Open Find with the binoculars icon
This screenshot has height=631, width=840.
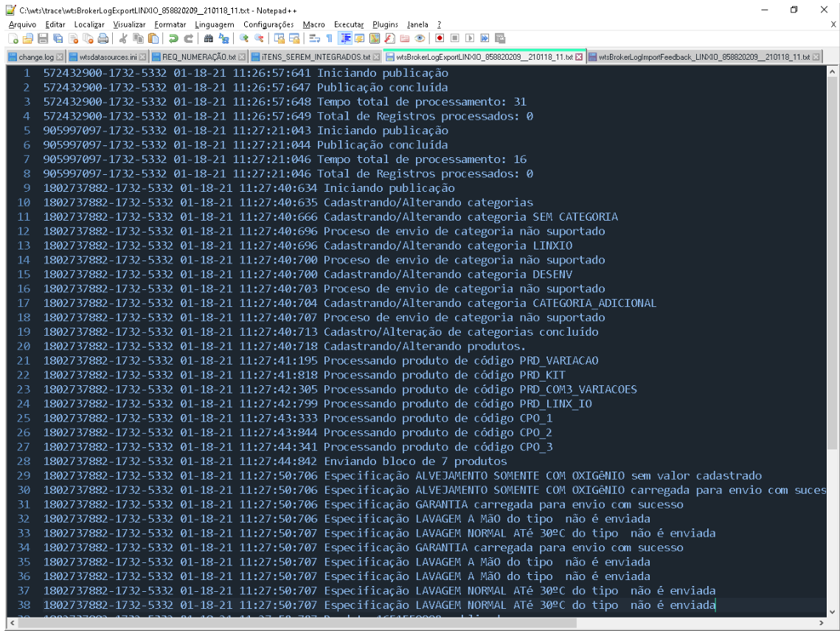point(209,38)
